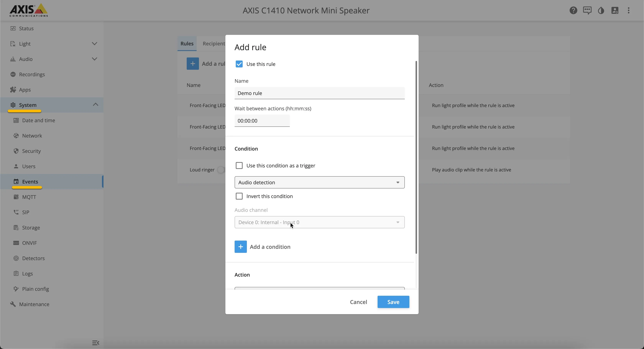Click the ONVIF icon
Viewport: 644px width, 349px height.
(16, 243)
